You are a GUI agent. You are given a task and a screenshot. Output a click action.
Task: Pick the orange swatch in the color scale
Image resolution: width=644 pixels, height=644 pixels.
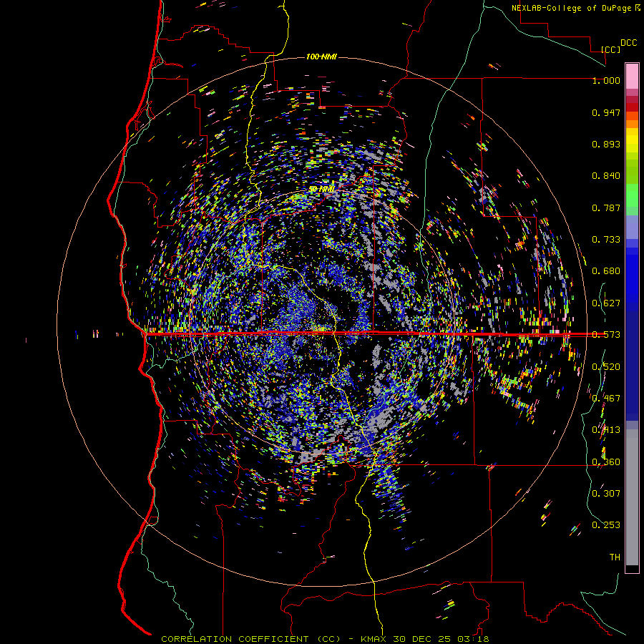click(632, 124)
